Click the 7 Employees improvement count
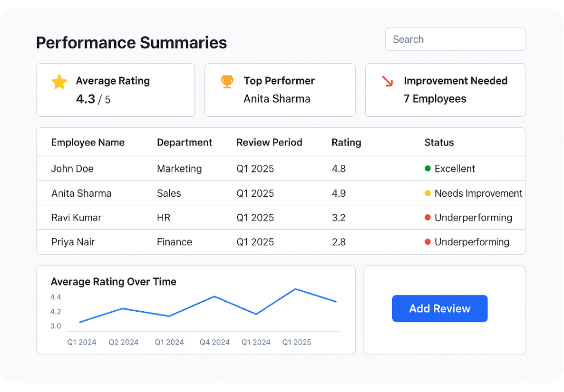The image size is (564, 392). [435, 99]
